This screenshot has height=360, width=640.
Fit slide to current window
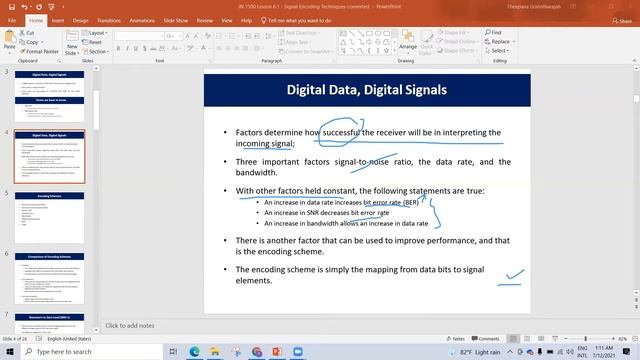[635, 339]
